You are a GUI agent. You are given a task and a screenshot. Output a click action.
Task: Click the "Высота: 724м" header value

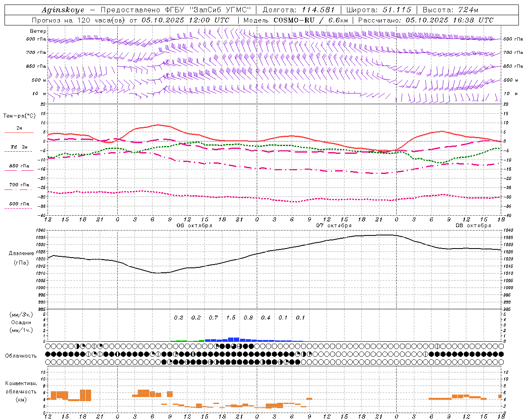[450, 10]
